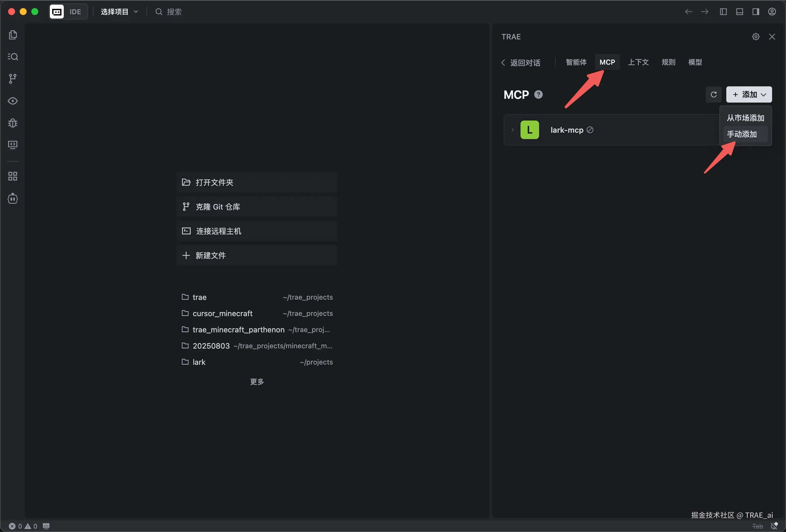Switch to the 智能体 tab
Image resolution: width=786 pixels, height=532 pixels.
coord(576,62)
